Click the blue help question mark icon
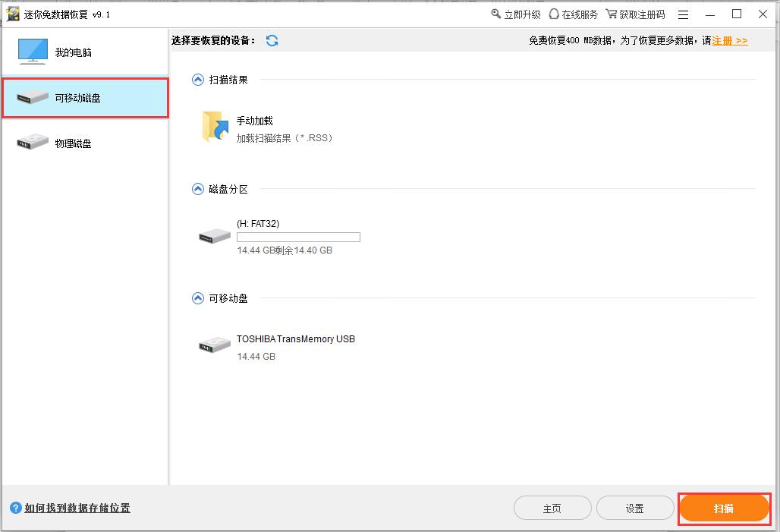 point(16,508)
